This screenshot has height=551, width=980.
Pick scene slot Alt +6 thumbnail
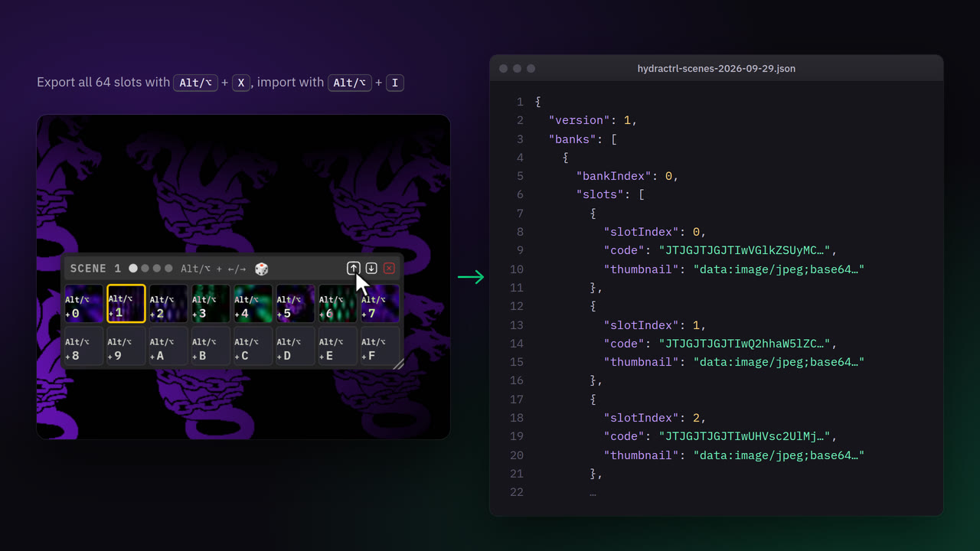click(338, 303)
